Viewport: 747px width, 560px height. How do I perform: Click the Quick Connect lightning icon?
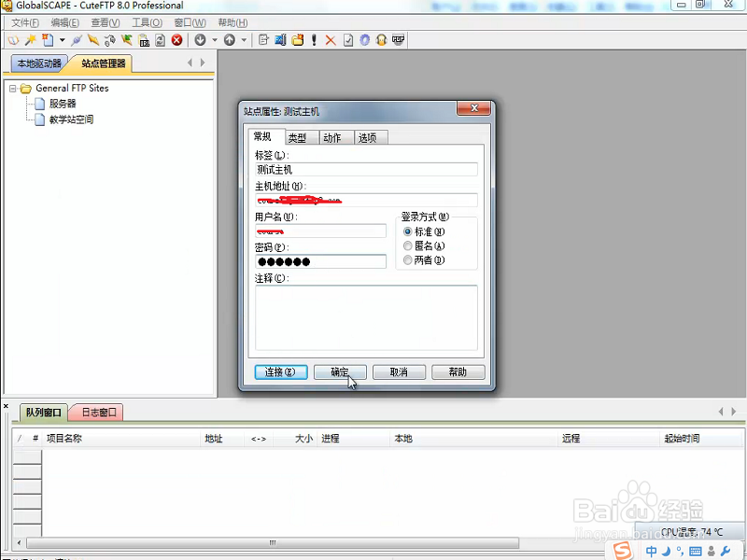click(x=93, y=40)
